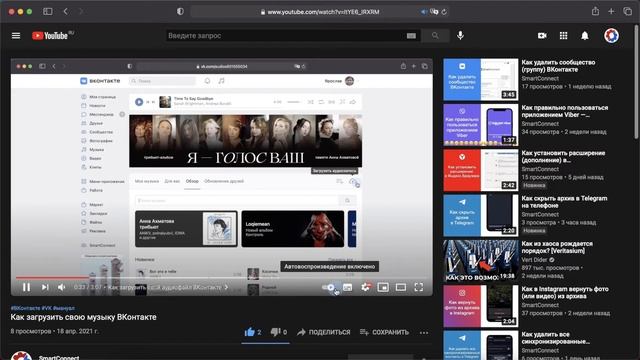Click the page scrollbar on right
The height and width of the screenshot is (360, 640).
[x=637, y=82]
